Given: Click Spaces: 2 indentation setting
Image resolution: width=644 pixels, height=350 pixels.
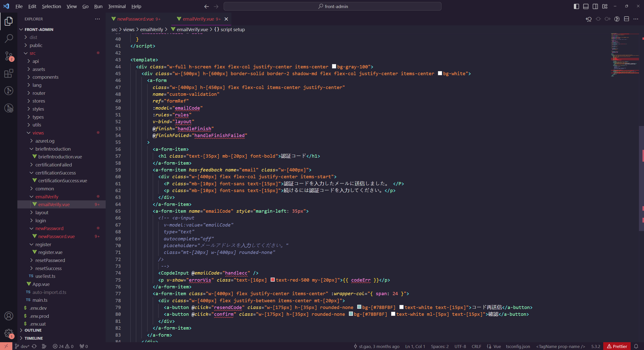Looking at the screenshot, I should pyautogui.click(x=440, y=346).
